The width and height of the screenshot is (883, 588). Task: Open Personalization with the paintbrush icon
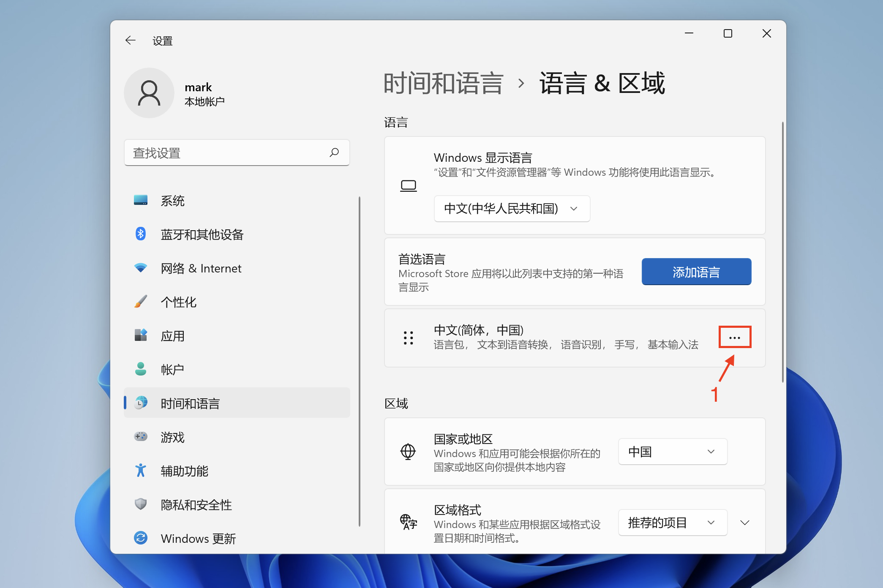point(141,302)
